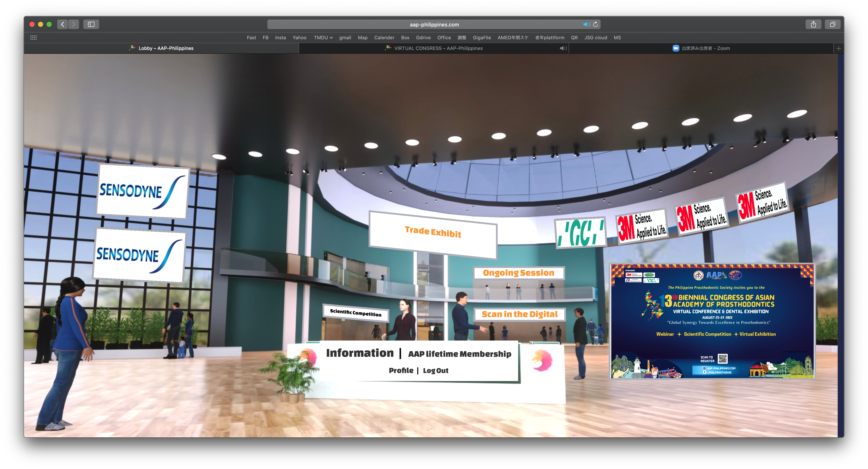Screen dimensions: 868x469
Task: Open the AMED年間スケ bookmark
Action: (x=513, y=38)
